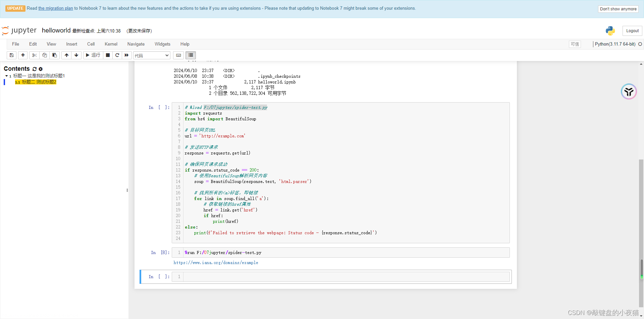644x319 pixels.
Task: Open Contents panel settings gear
Action: pos(41,69)
